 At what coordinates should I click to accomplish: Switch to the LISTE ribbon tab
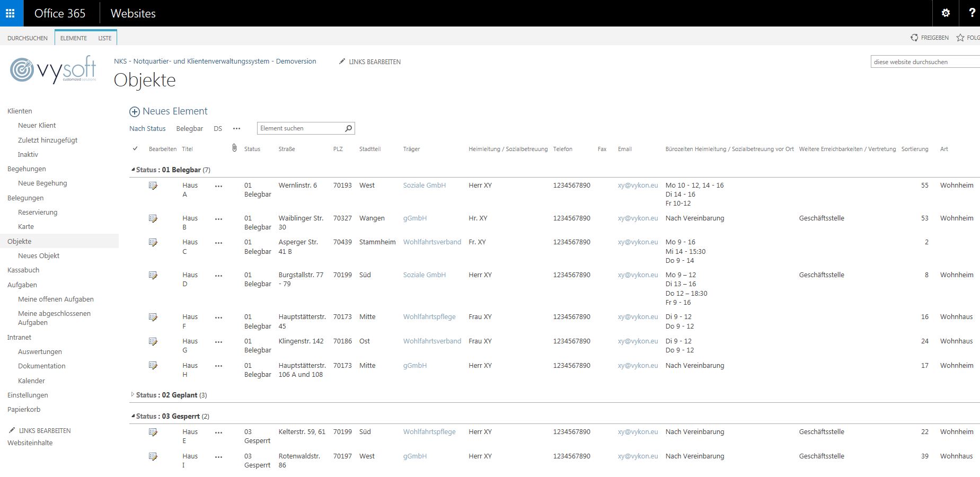[104, 38]
